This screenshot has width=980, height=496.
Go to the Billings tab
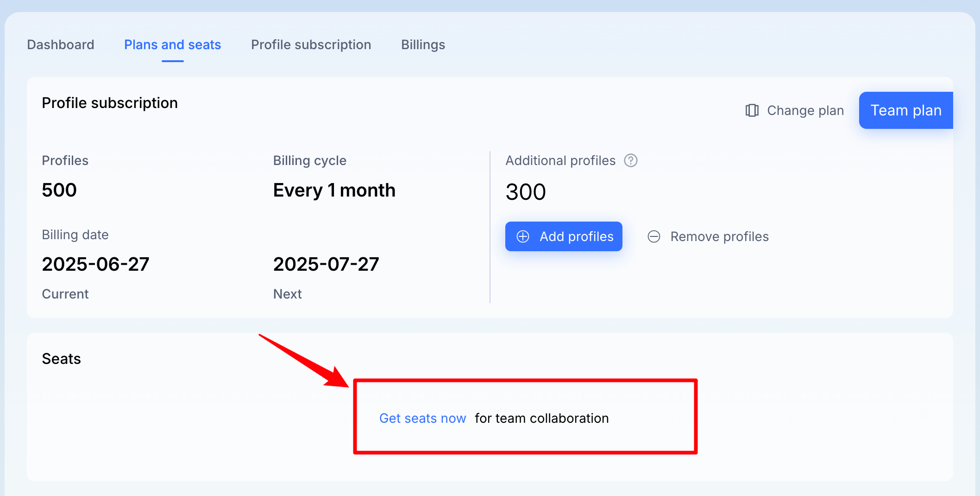(x=423, y=45)
